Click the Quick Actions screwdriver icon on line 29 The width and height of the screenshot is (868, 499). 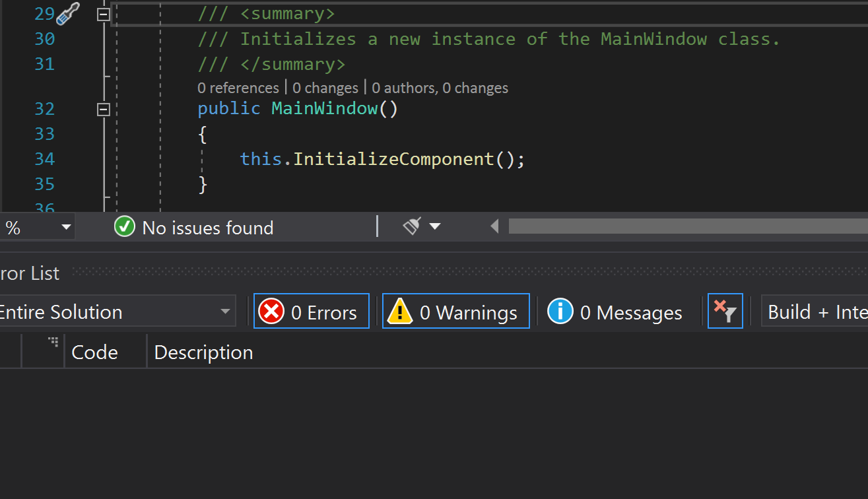pyautogui.click(x=67, y=14)
